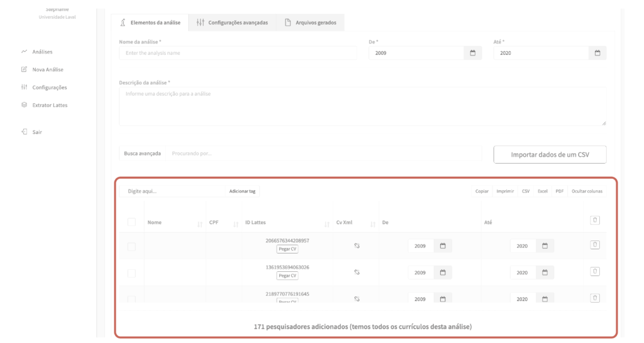Delete row with ID 2066576344208957
The height and width of the screenshot is (343, 644).
[595, 245]
